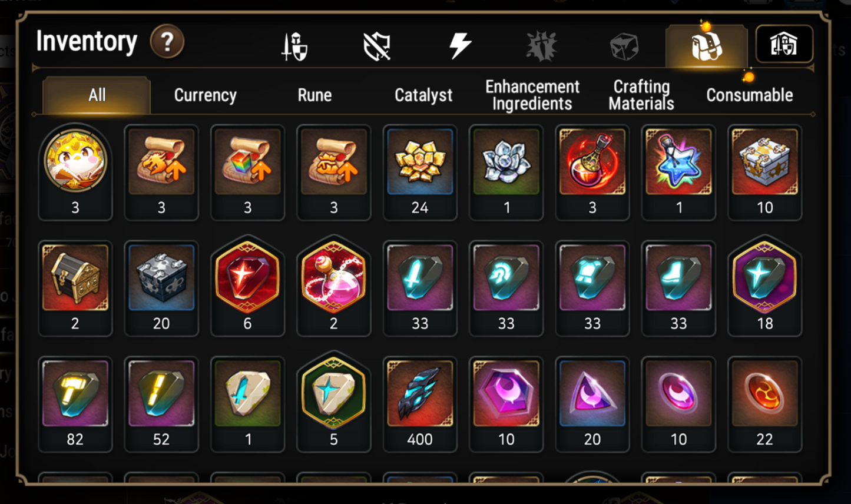Screen dimensions: 851x504
Task: Open the Catalyst tab
Action: coord(423,95)
